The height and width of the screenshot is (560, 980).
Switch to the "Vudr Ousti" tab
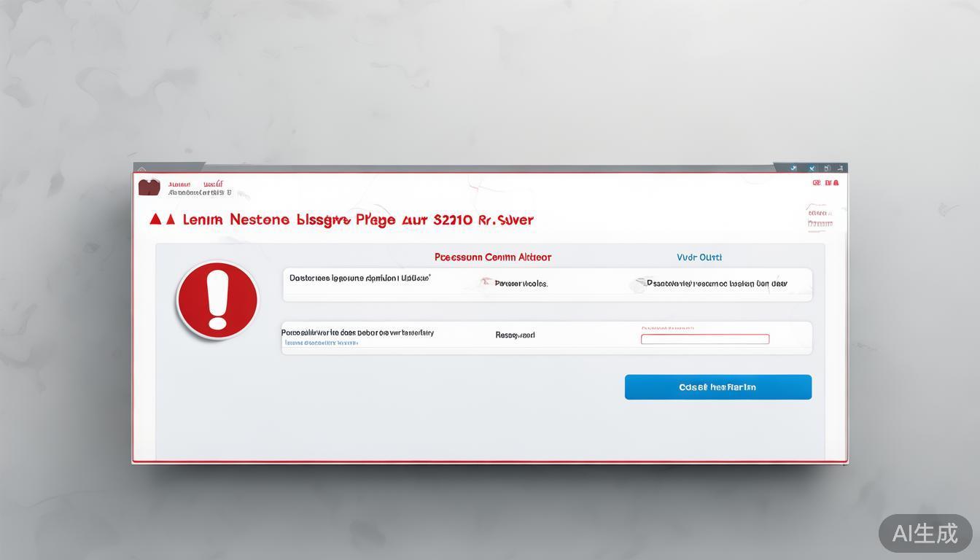(x=699, y=257)
